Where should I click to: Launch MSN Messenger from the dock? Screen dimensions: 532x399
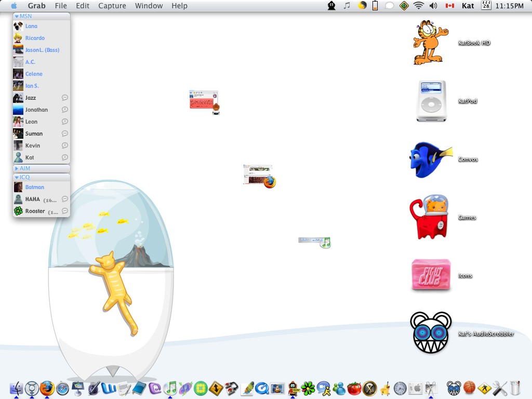339,388
